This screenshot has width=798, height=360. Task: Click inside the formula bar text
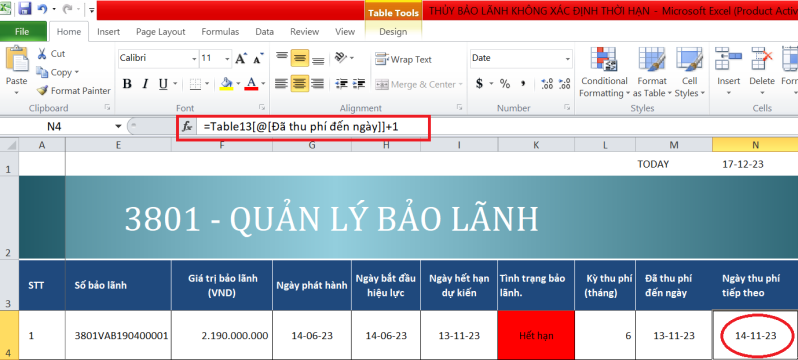[x=301, y=127]
